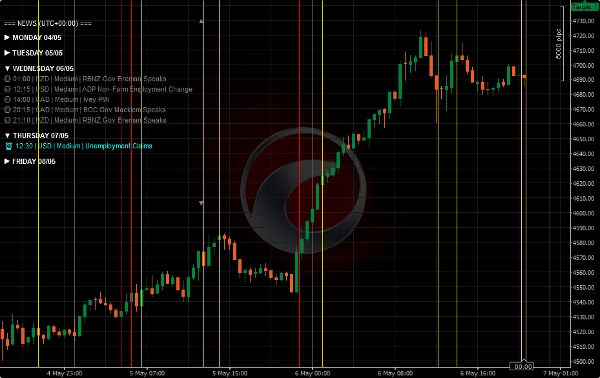The width and height of the screenshot is (600, 378).
Task: Click the 4690.00 price axis label
Action: pos(584,80)
